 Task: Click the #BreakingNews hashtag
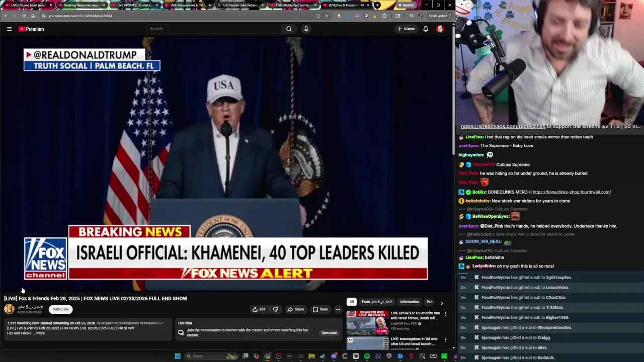126,323
